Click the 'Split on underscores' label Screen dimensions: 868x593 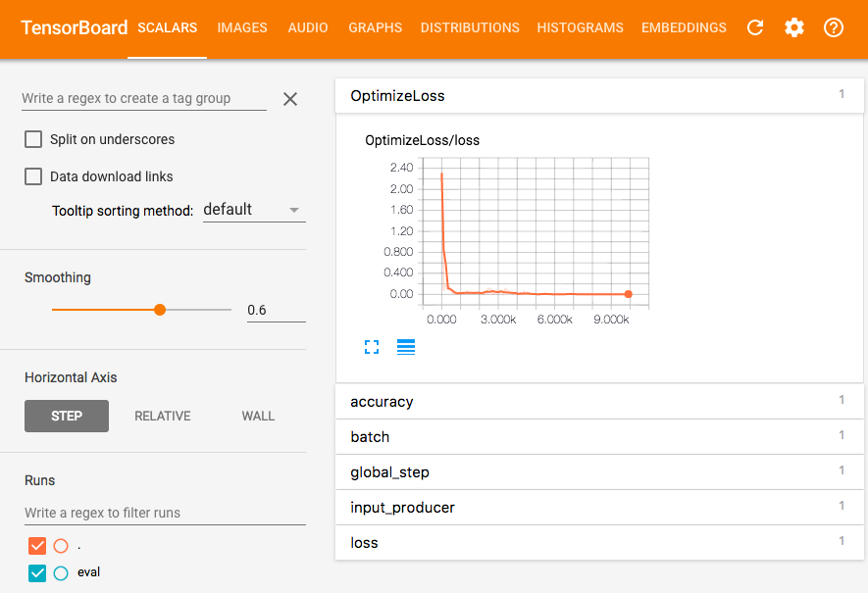pyautogui.click(x=113, y=139)
